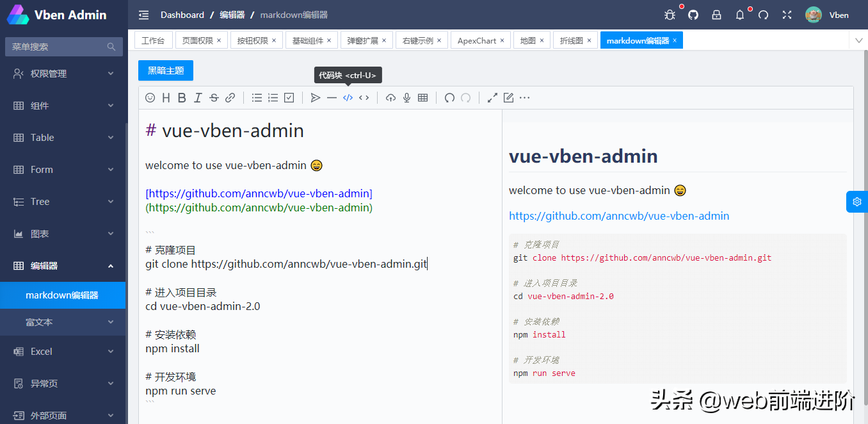
Task: Expand the Table sidebar menu
Action: (63, 138)
